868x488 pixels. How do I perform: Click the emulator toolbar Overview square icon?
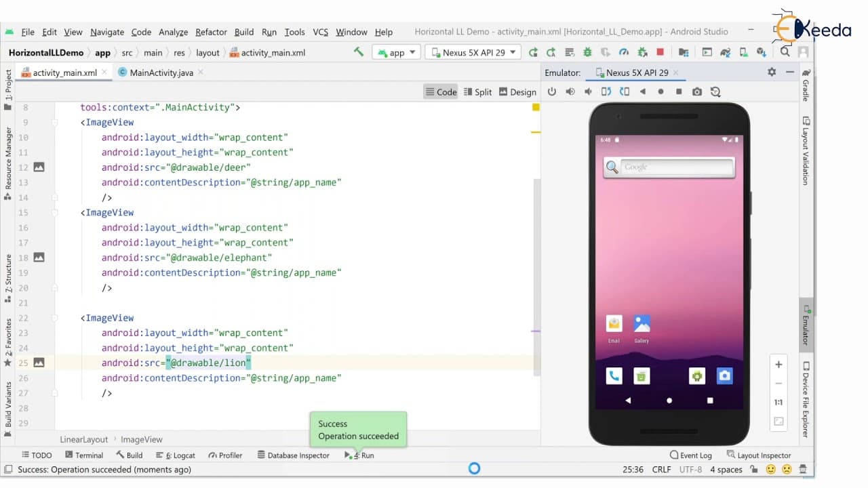(679, 91)
